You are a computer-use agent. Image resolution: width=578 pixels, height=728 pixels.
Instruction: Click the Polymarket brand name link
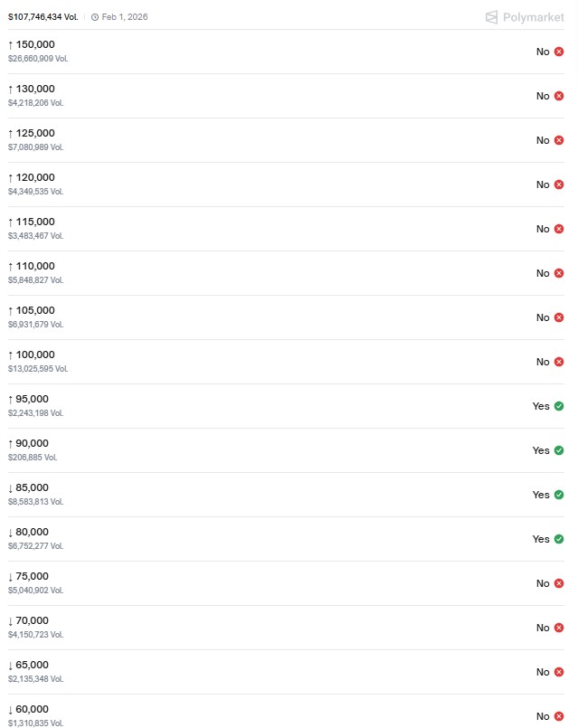click(535, 16)
